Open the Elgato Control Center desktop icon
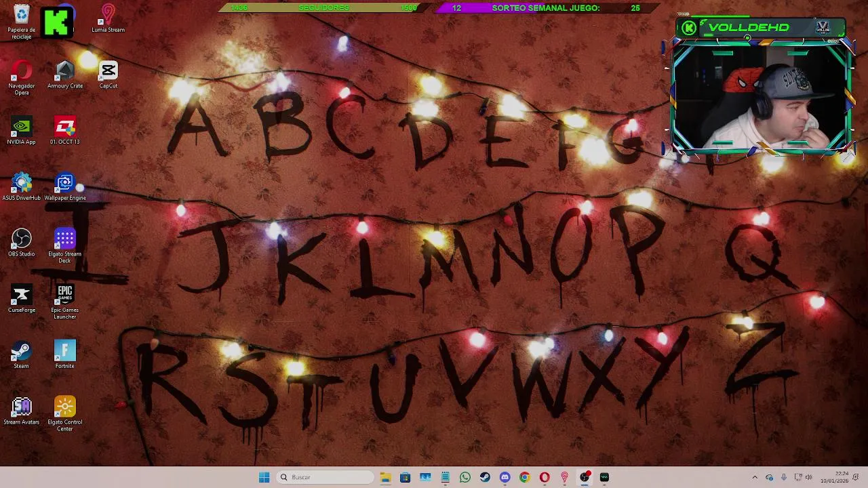The image size is (868, 488). [65, 414]
